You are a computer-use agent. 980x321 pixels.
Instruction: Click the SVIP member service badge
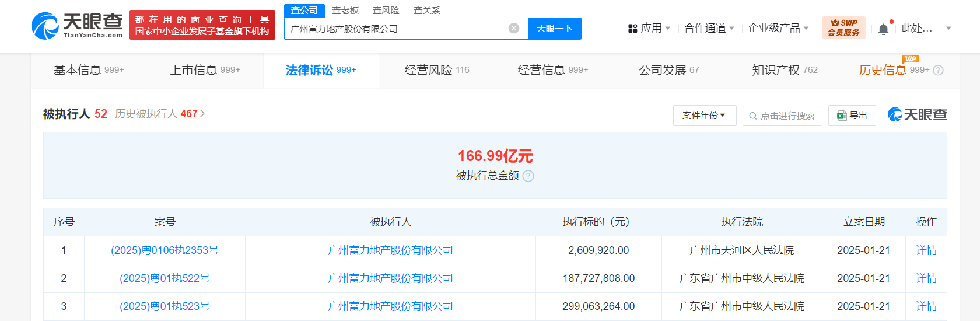click(843, 27)
